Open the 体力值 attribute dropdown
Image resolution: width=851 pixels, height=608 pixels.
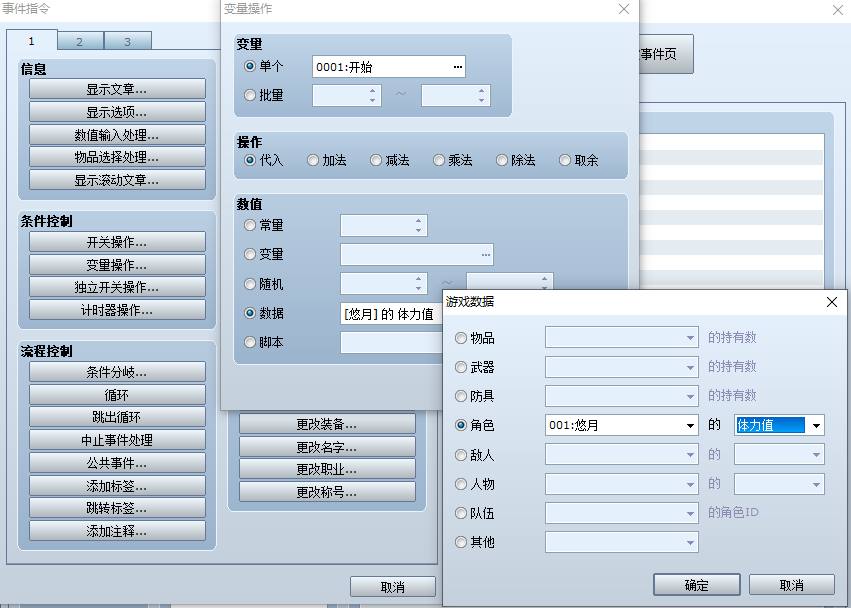click(779, 425)
